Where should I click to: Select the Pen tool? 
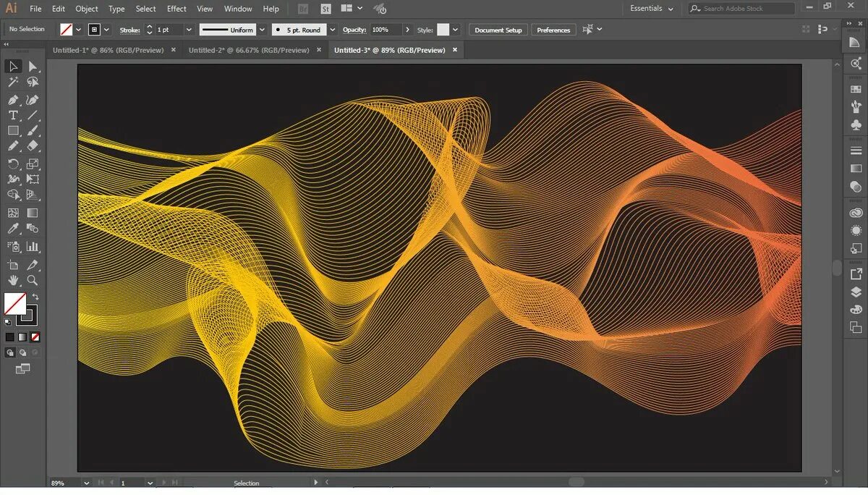(x=13, y=100)
